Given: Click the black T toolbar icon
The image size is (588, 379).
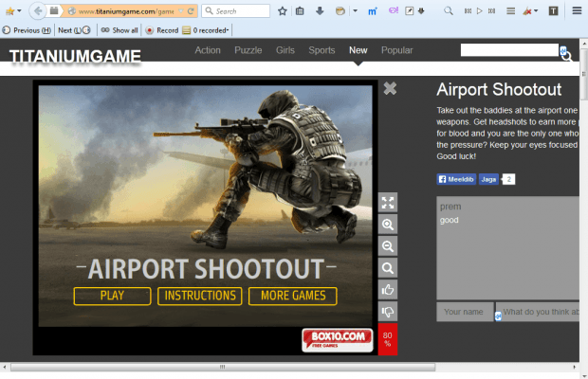Looking at the screenshot, I should 554,10.
